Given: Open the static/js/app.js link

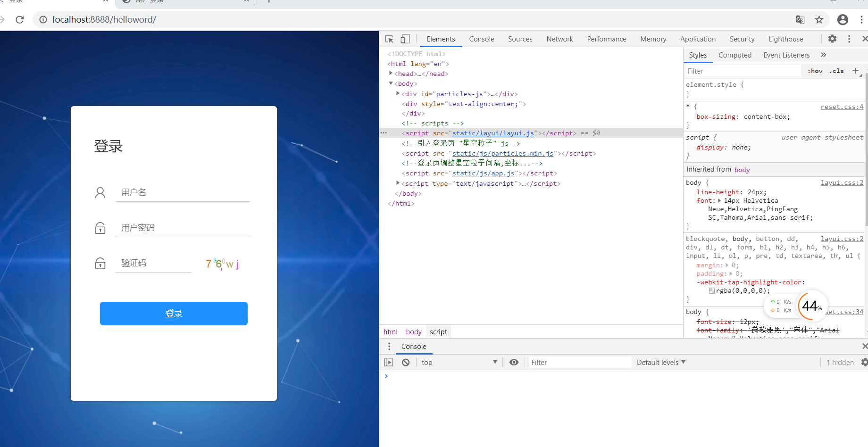Looking at the screenshot, I should click(x=483, y=173).
